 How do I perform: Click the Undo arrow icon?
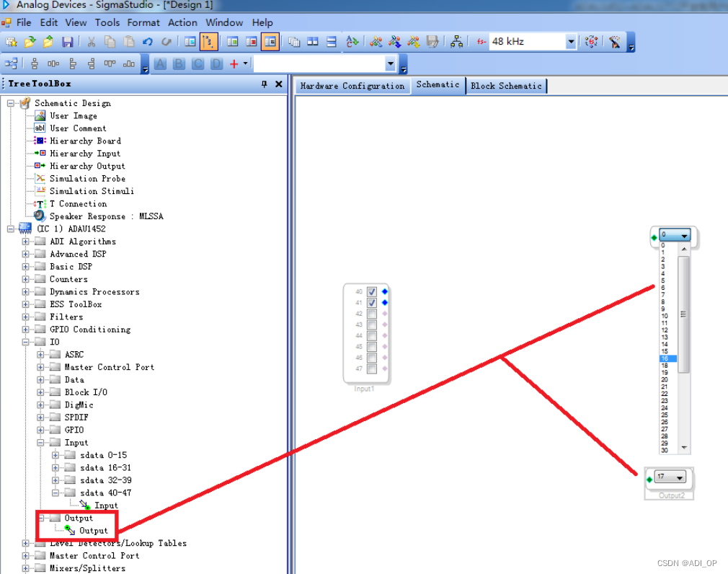click(x=148, y=42)
